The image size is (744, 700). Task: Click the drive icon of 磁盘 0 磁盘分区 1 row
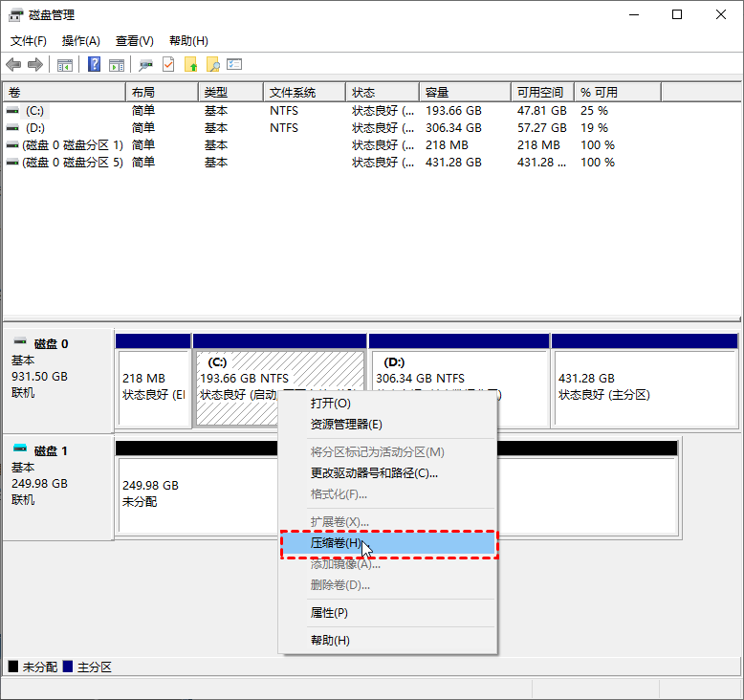pyautogui.click(x=12, y=144)
